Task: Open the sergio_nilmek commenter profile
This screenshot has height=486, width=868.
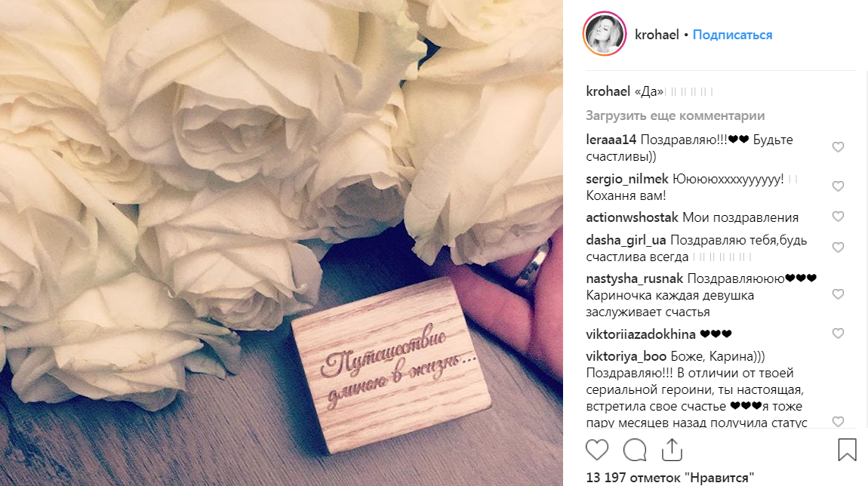Action: pyautogui.click(x=627, y=179)
